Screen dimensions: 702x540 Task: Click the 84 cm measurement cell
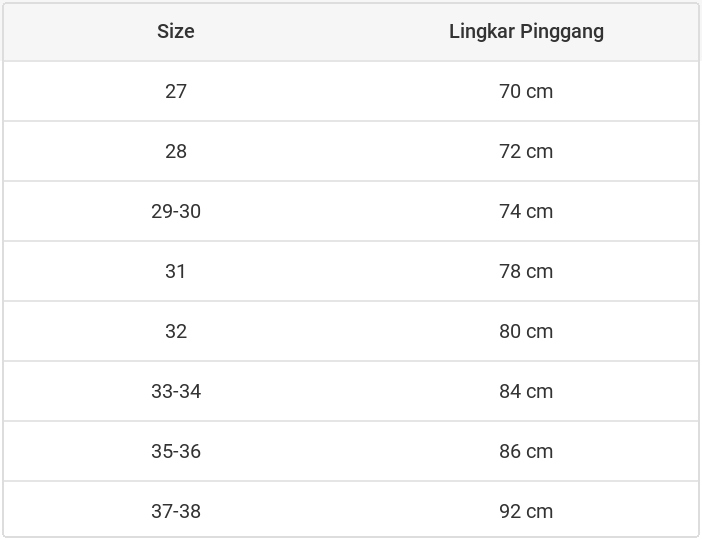[x=526, y=391]
